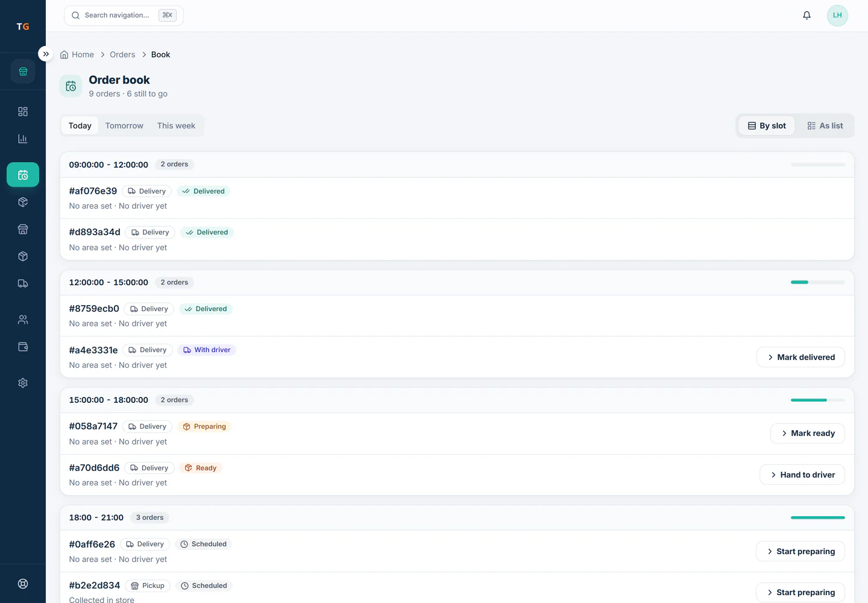Click Start preparing for order #0aff6e26
The height and width of the screenshot is (603, 868).
[x=800, y=551]
